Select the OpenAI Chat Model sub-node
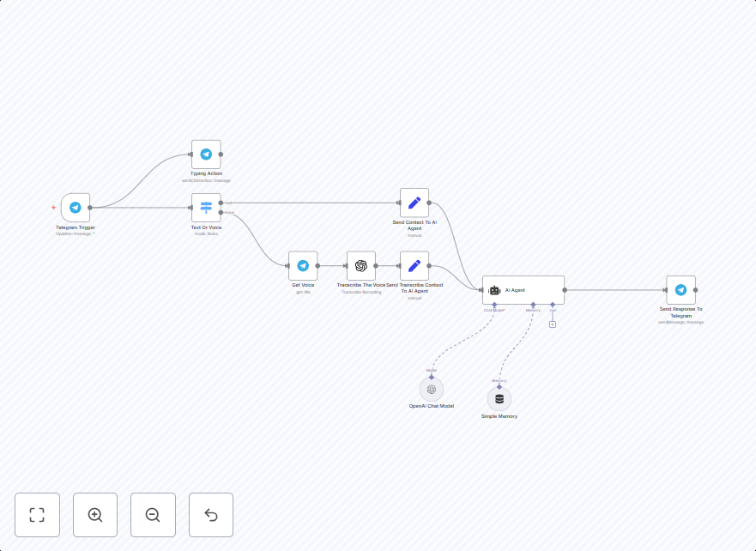This screenshot has width=756, height=551. tap(432, 390)
